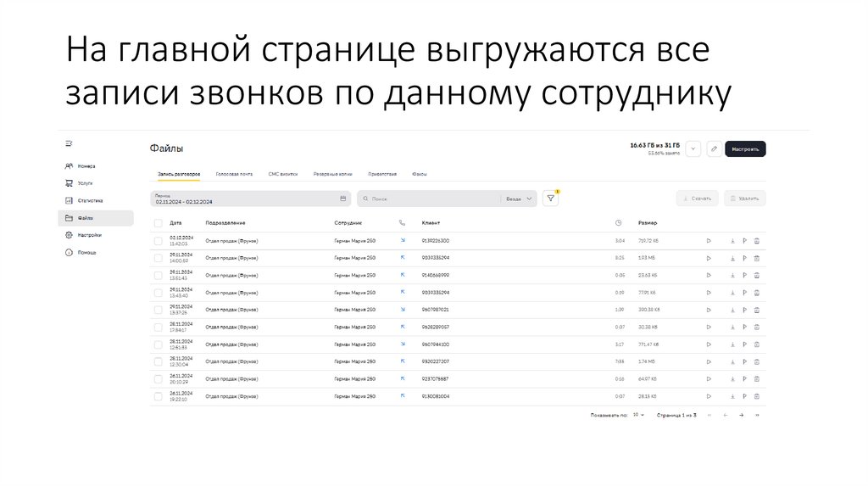This screenshot has height=487, width=868.
Task: Click the Сотрудник column header
Action: tap(348, 223)
